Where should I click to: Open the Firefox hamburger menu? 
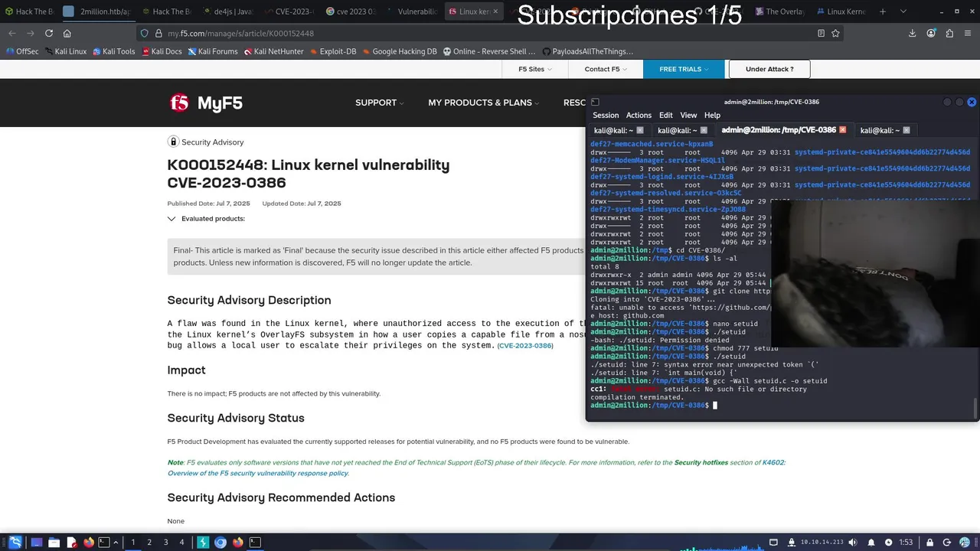pyautogui.click(x=969, y=33)
